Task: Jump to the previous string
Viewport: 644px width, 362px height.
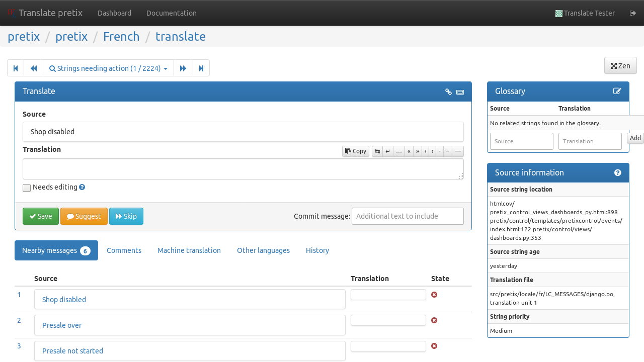Action: coord(34,68)
